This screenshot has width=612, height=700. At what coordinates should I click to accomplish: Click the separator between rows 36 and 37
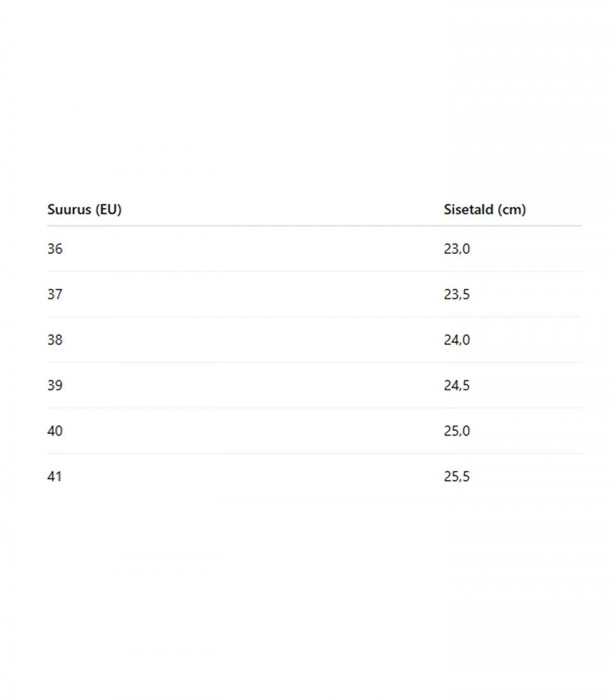[x=314, y=271]
